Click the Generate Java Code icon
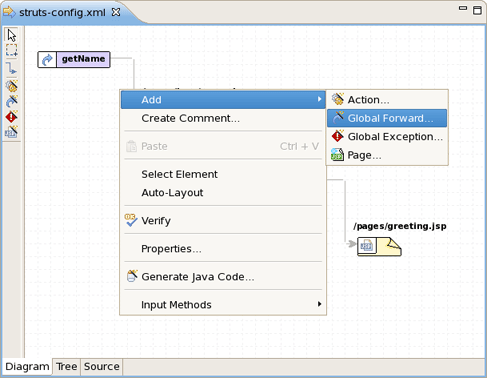Image resolution: width=487 pixels, height=378 pixels. pos(132,276)
